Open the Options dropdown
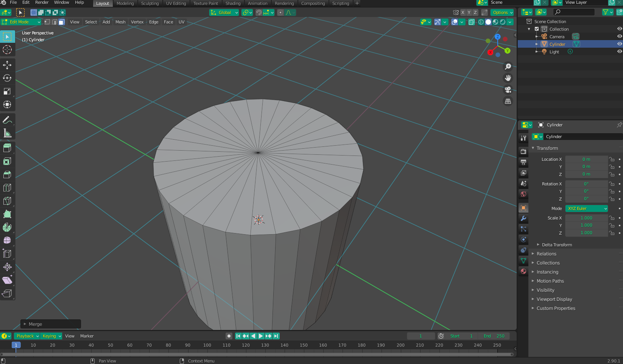The image size is (623, 364). (503, 12)
